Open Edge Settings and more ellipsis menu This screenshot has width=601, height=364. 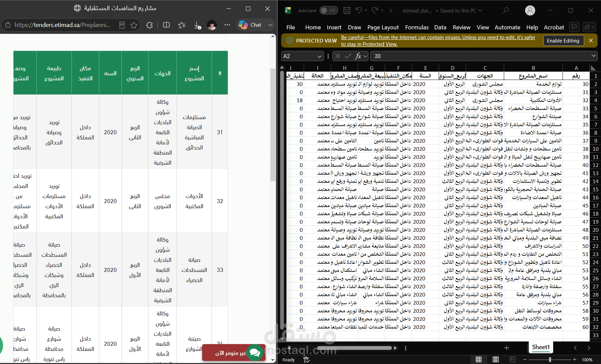point(227,25)
